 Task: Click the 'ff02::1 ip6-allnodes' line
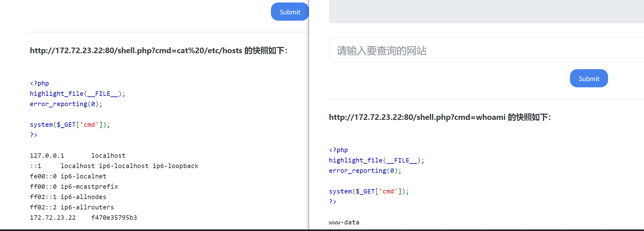(x=68, y=197)
